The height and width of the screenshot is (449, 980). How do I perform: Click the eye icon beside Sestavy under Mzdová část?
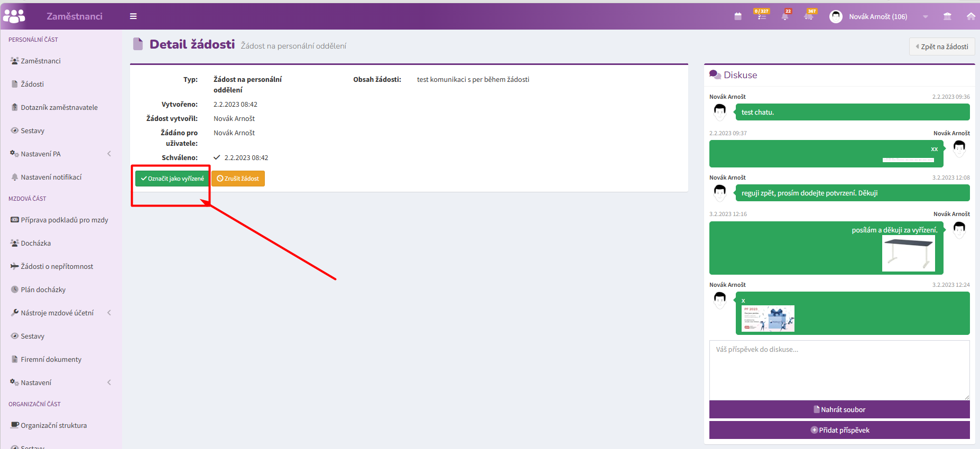point(15,336)
